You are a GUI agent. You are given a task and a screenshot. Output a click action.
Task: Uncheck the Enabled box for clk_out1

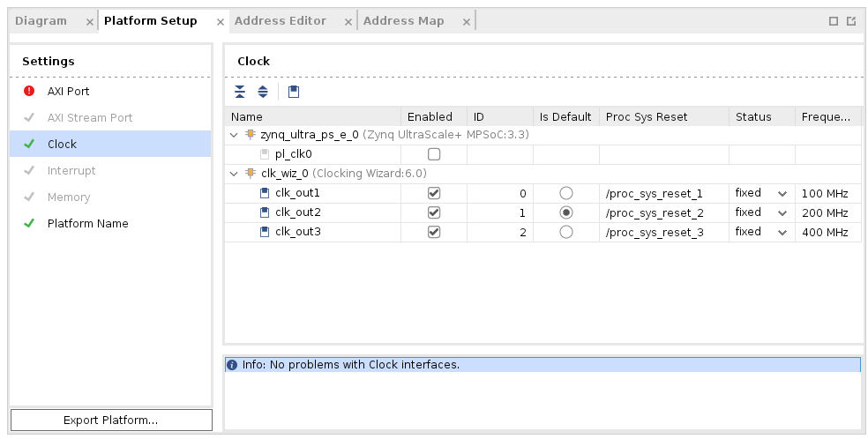pos(434,193)
